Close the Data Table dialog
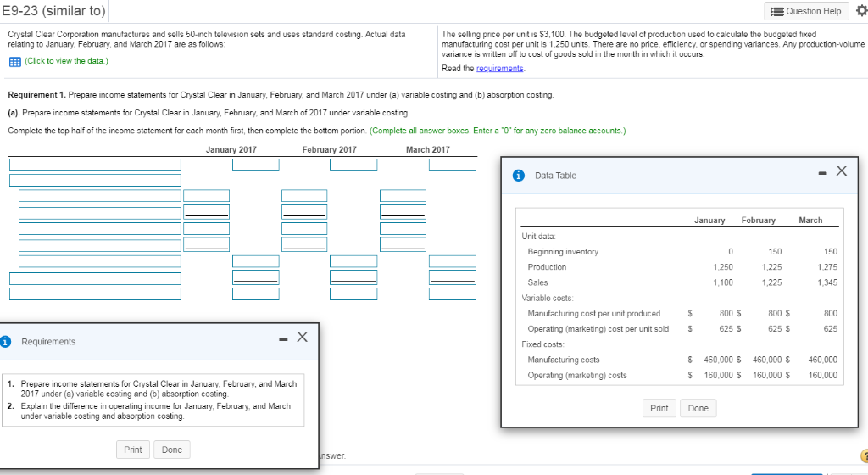The image size is (868, 475). [842, 171]
